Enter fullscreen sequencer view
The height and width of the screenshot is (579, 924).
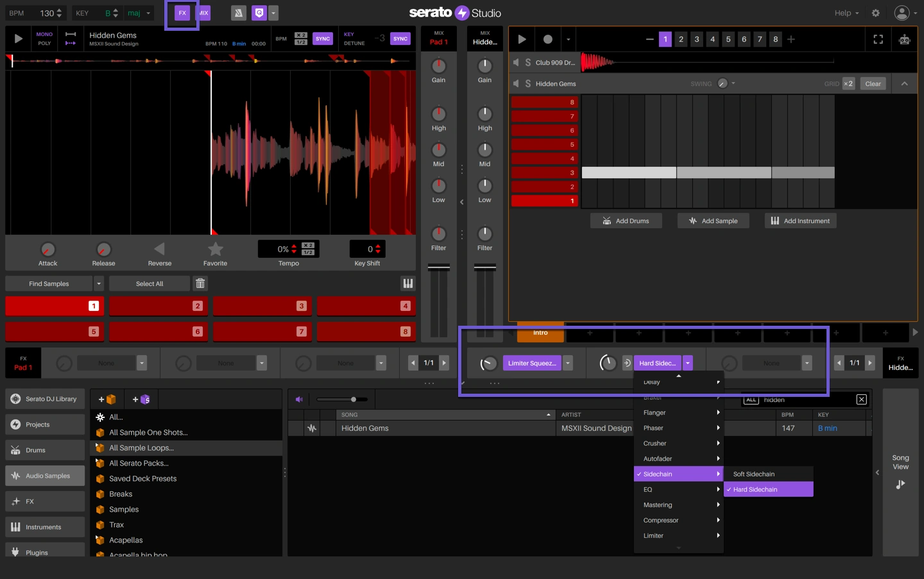878,39
